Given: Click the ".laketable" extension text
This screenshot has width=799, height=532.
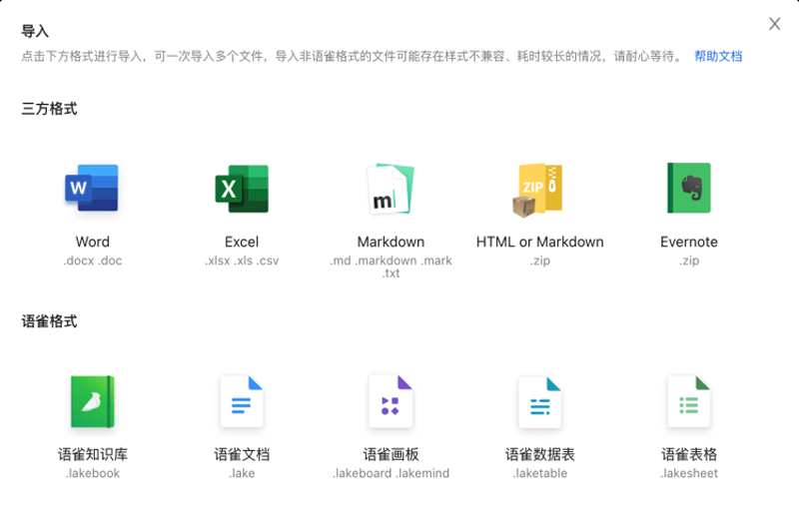Looking at the screenshot, I should (x=539, y=473).
